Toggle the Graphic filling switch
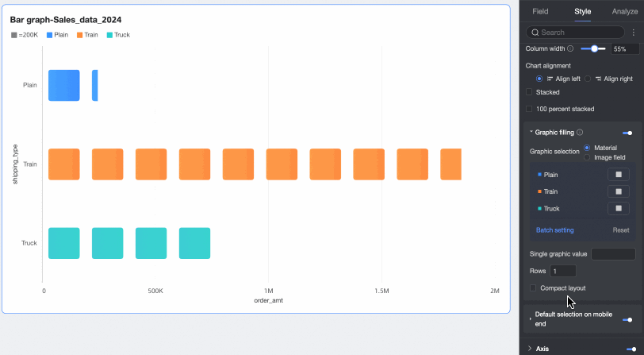This screenshot has width=644, height=355. tap(627, 133)
